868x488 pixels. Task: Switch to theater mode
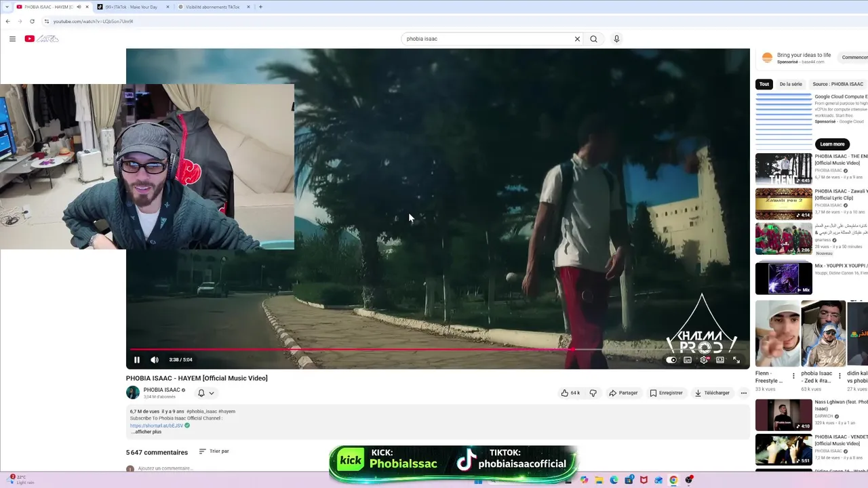click(720, 360)
